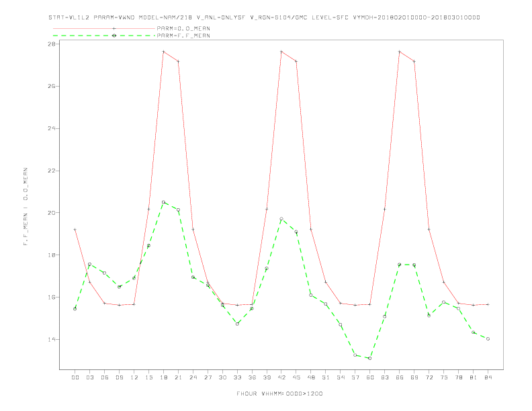Click x-axis forecast hour label 63

click(385, 377)
